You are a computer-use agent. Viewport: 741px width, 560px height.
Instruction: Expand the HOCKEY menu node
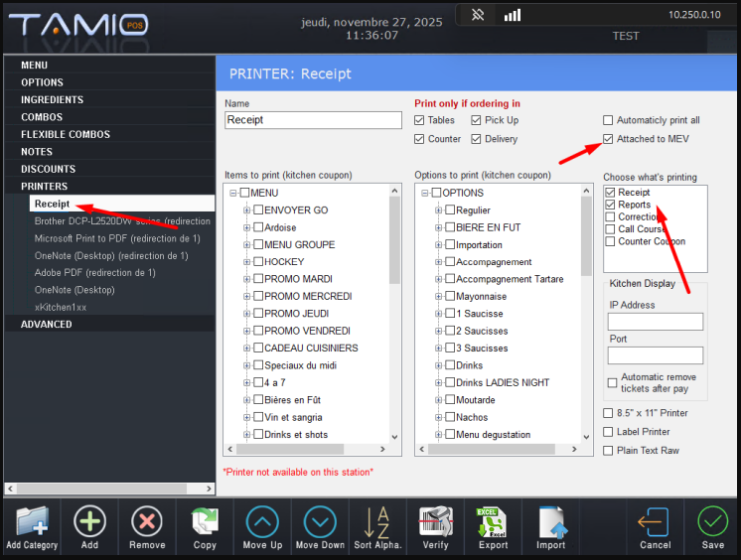coord(246,262)
